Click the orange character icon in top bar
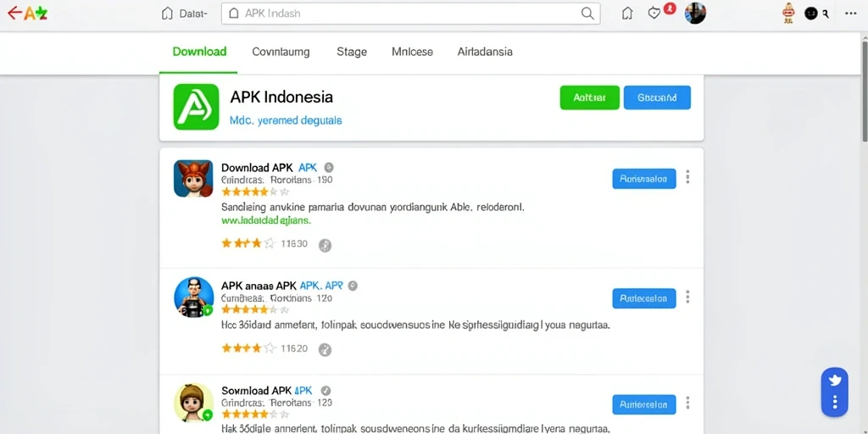Screen dimensions: 868x434 [x=789, y=13]
